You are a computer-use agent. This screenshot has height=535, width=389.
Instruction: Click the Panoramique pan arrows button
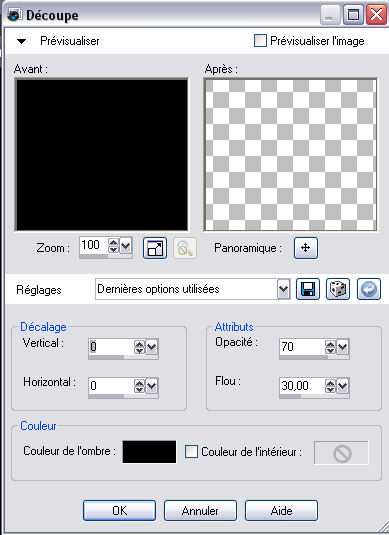[306, 248]
